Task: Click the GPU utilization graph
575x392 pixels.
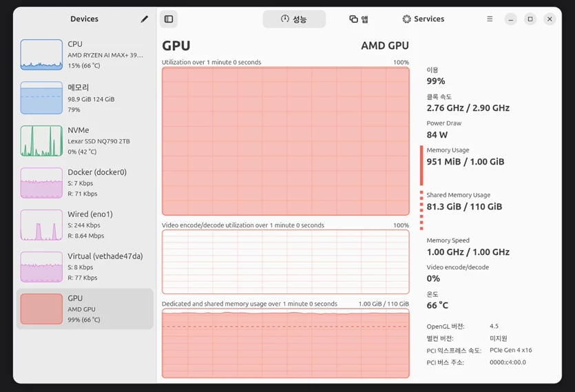Action: tap(286, 141)
